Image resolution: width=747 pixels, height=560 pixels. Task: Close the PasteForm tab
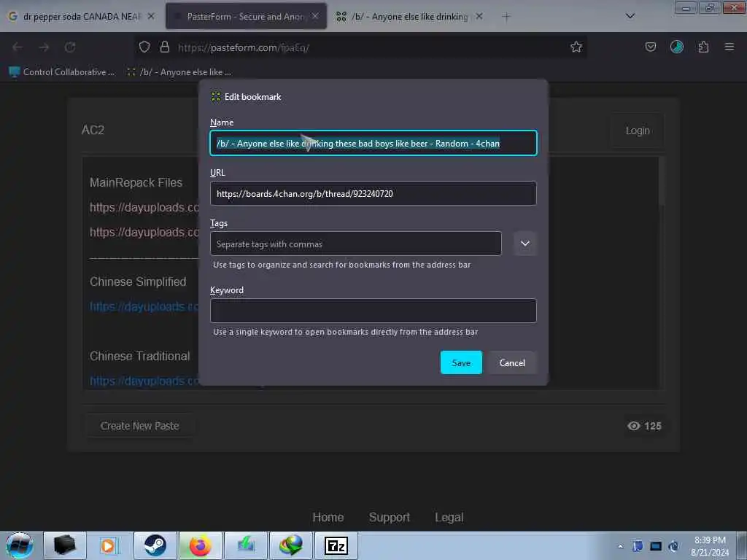click(315, 16)
